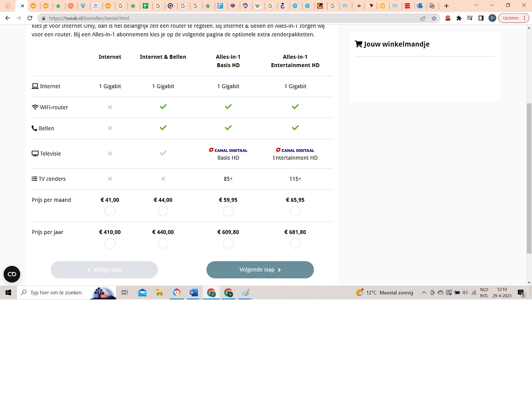
Task: Open a new browser tab
Action: (x=446, y=6)
